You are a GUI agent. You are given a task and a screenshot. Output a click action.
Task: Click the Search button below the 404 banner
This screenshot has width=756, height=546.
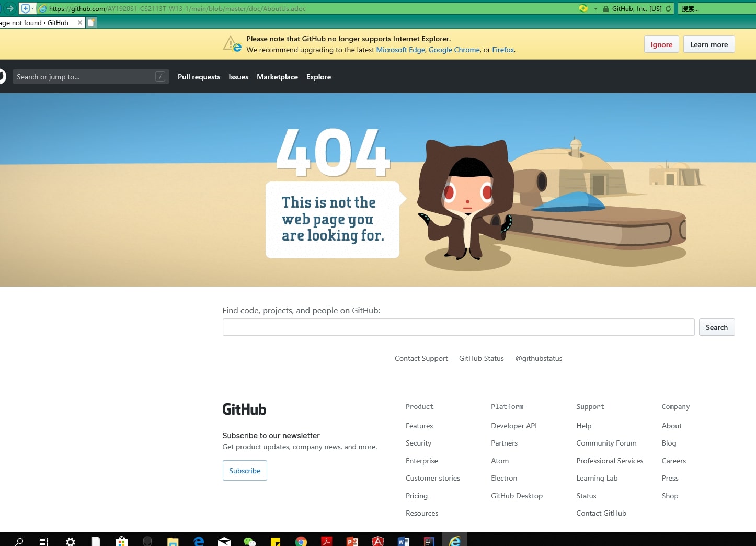717,327
